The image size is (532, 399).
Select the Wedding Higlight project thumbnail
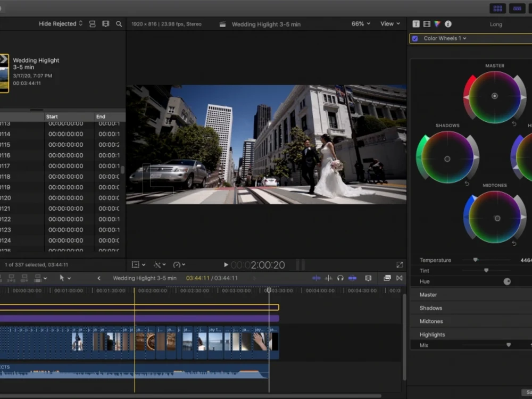tap(4, 73)
